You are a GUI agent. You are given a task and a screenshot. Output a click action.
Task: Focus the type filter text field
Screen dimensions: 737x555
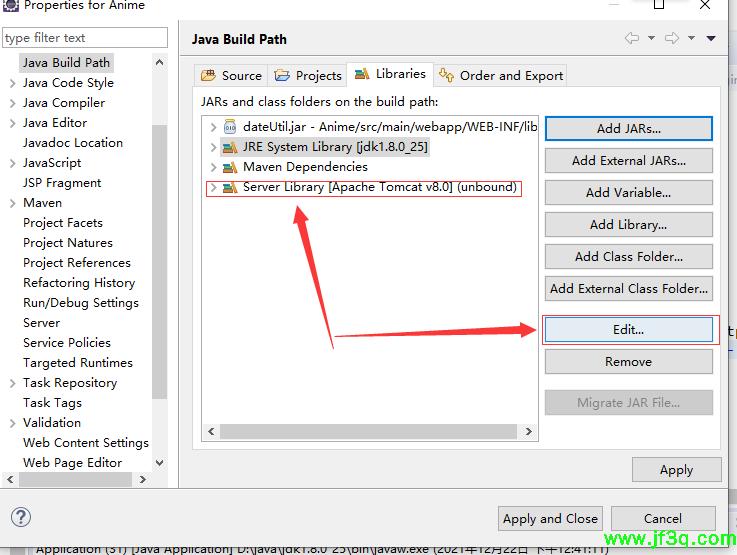(85, 38)
